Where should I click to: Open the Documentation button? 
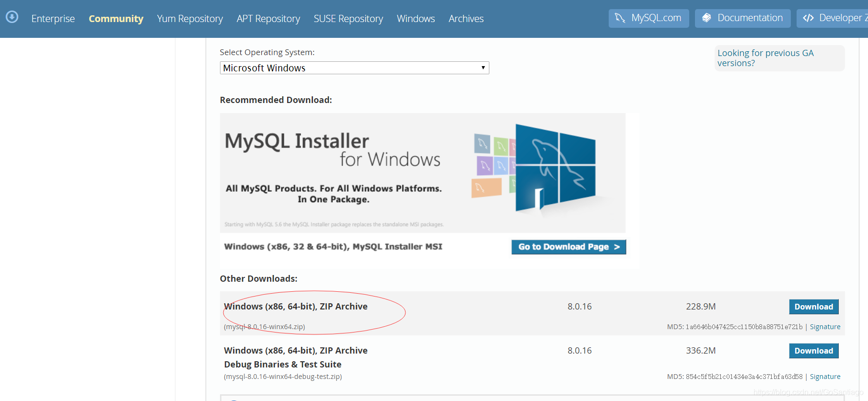click(x=743, y=18)
